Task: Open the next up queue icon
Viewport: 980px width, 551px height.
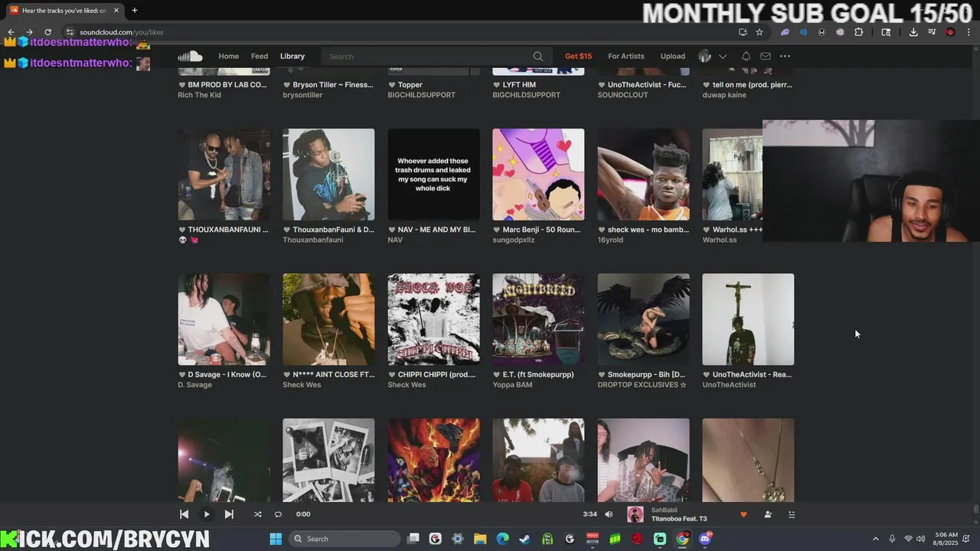Action: click(792, 514)
